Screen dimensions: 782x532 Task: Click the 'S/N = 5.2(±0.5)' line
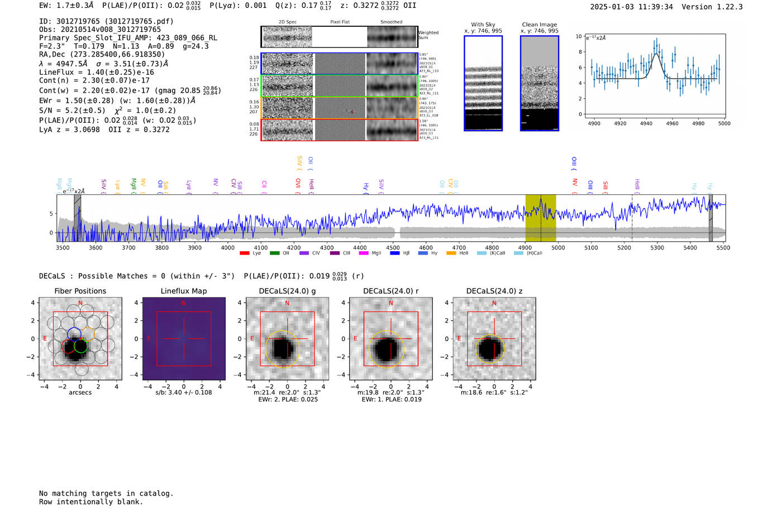pyautogui.click(x=72, y=111)
